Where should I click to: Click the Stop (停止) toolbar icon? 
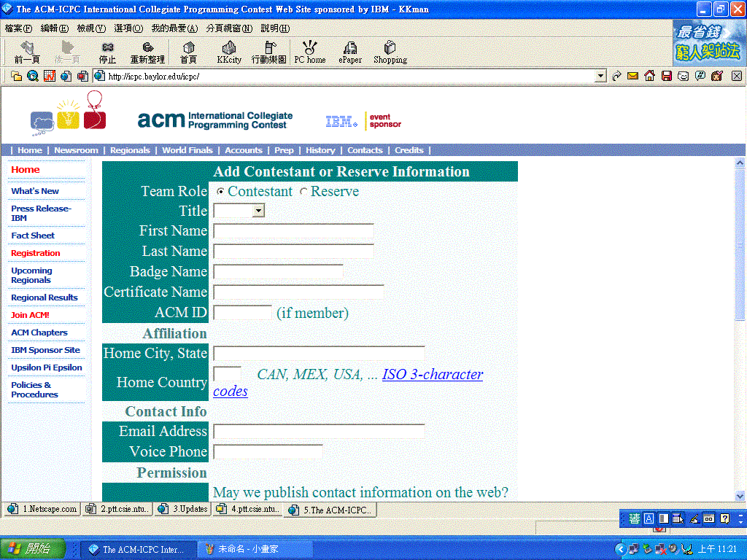(x=107, y=52)
